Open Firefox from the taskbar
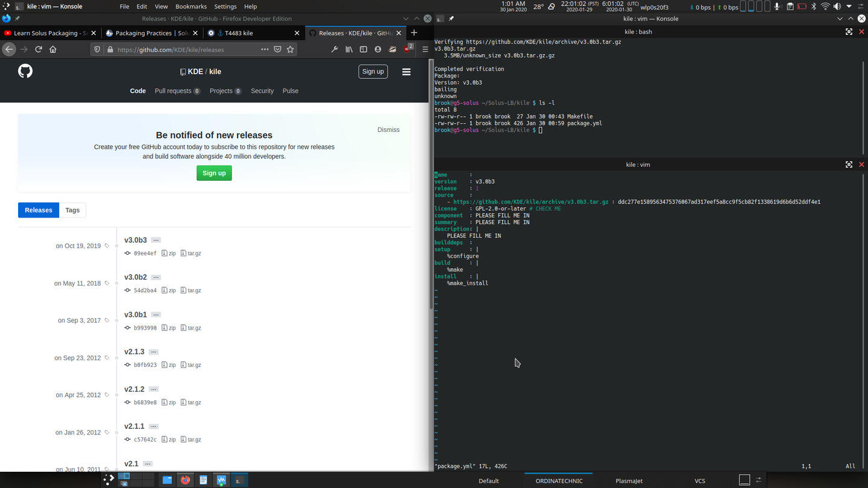Screen dimensions: 868x488 point(185,480)
